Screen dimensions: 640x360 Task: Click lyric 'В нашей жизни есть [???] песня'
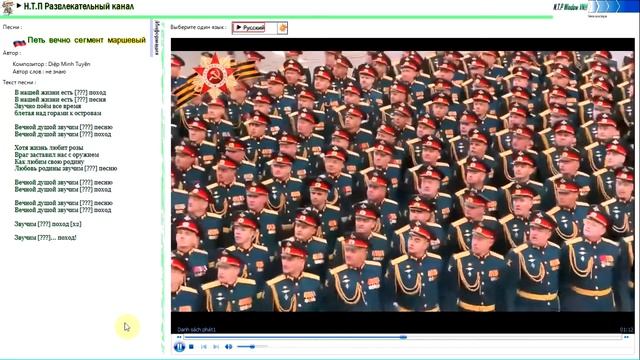tap(60, 99)
